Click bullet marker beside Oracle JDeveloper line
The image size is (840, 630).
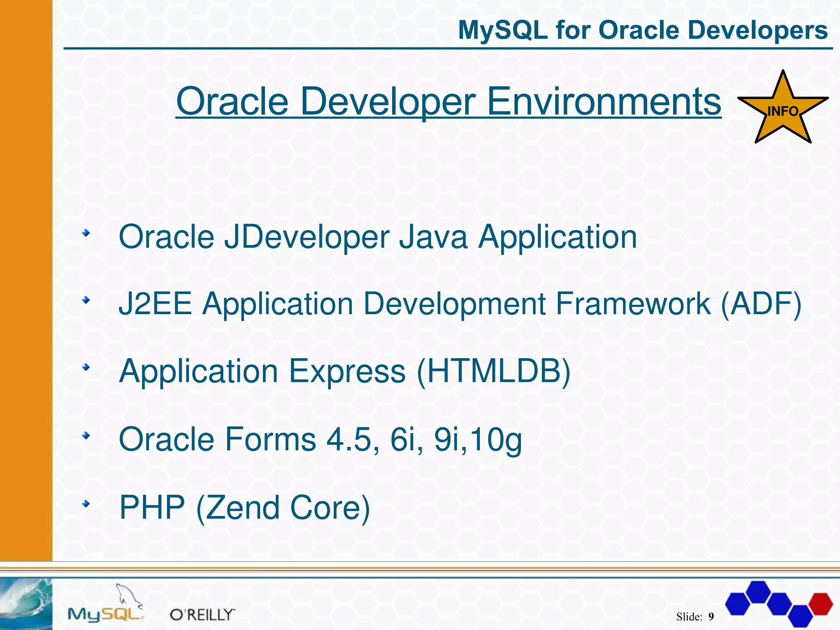point(86,233)
